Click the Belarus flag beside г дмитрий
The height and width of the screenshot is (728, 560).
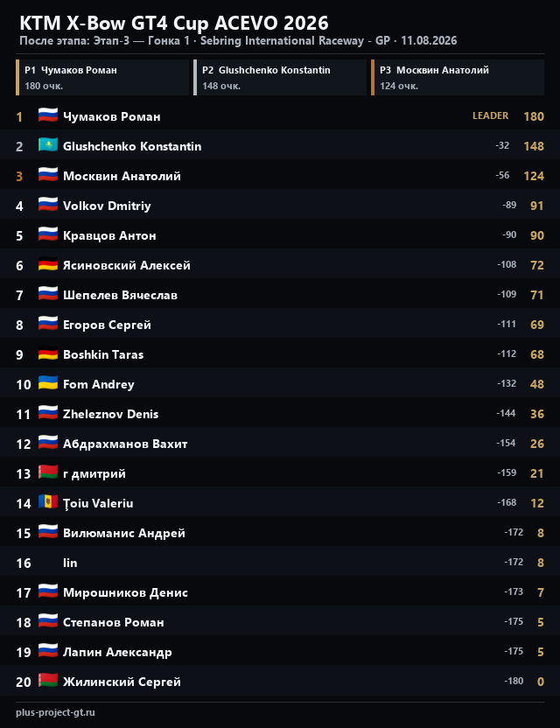(48, 472)
